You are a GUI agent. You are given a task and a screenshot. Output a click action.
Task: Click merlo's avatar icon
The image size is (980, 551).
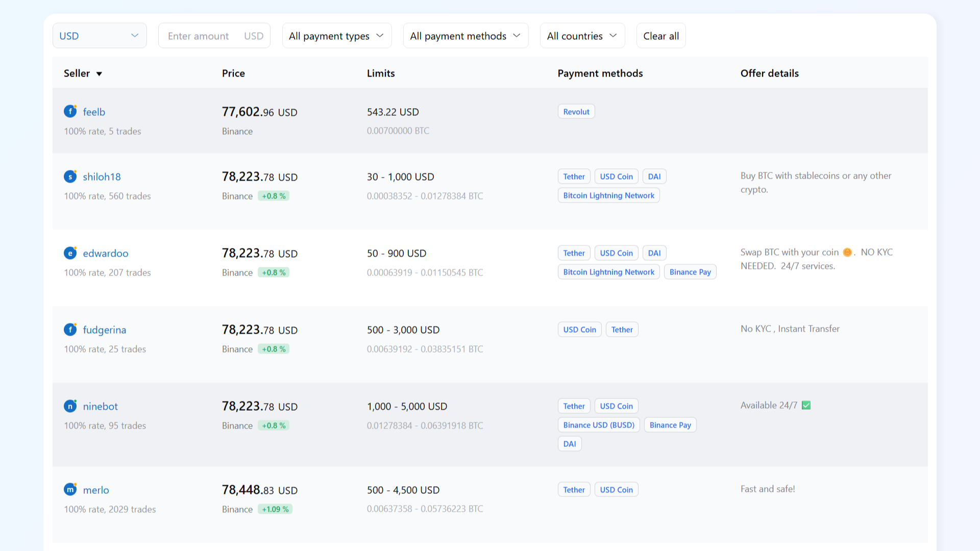pyautogui.click(x=70, y=489)
